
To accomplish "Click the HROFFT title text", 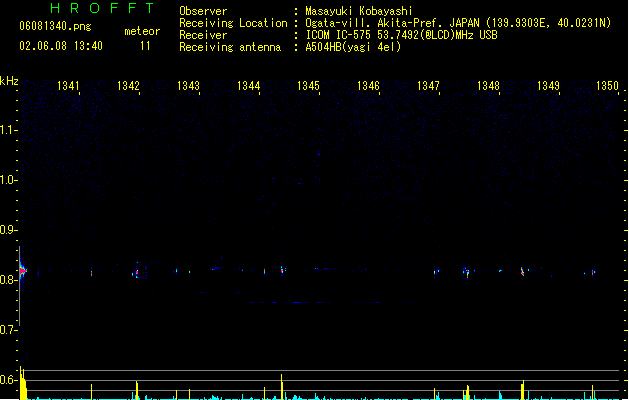I will click(x=103, y=8).
